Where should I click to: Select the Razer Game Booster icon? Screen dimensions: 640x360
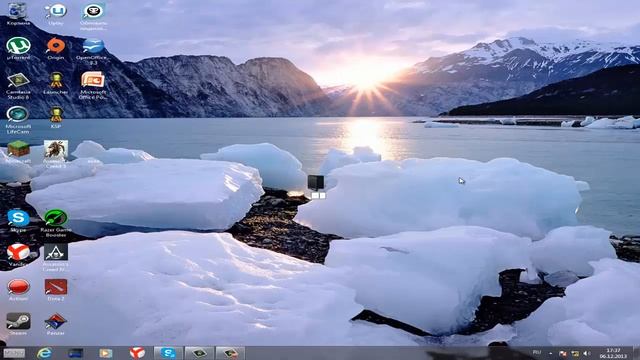(x=56, y=223)
